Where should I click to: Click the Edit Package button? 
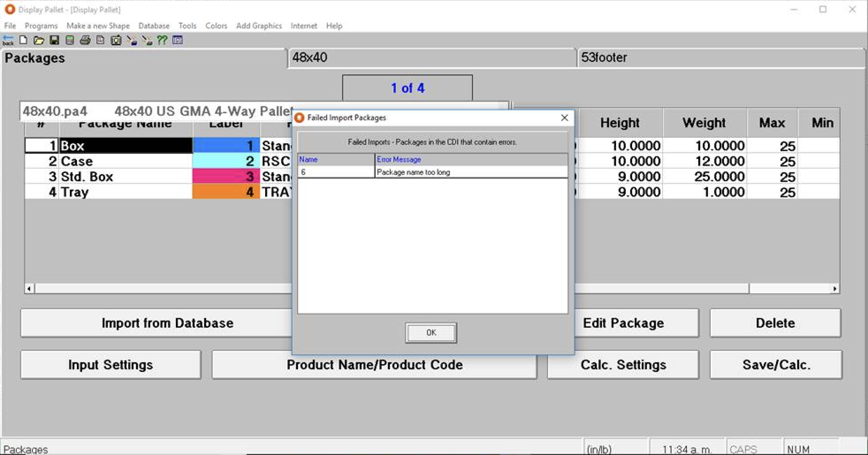click(x=623, y=323)
